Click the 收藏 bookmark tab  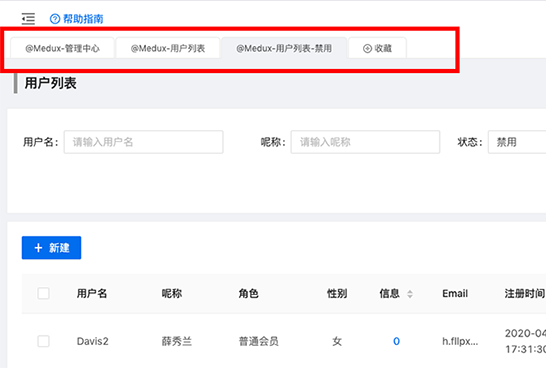tap(377, 48)
